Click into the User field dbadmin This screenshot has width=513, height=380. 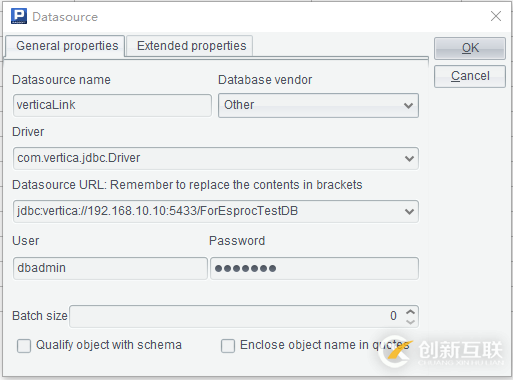coord(110,268)
